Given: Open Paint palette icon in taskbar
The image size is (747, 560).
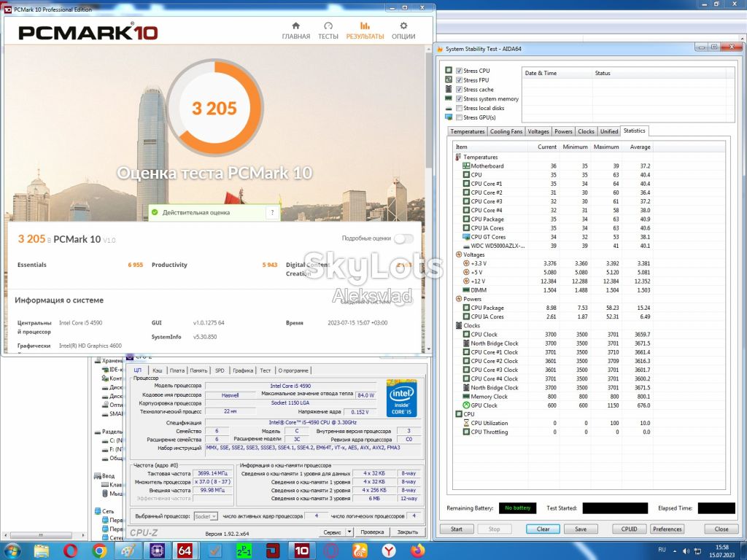Looking at the screenshot, I should (x=128, y=551).
